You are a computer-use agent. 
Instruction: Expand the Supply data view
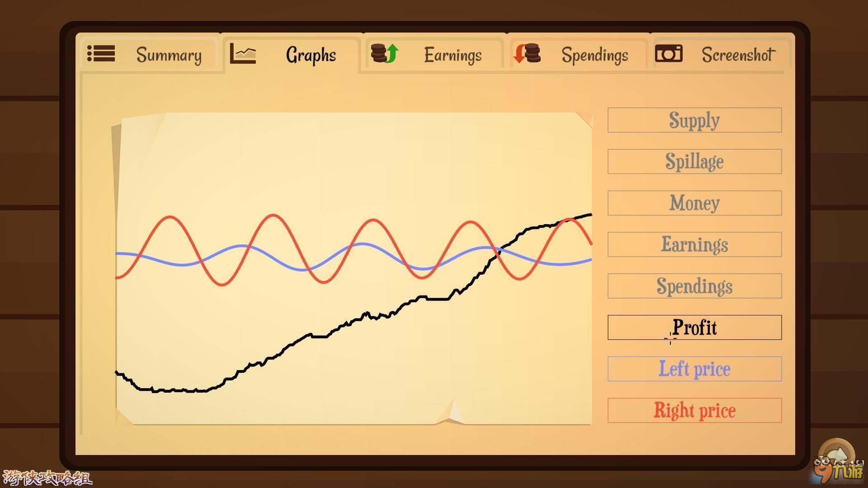(696, 120)
